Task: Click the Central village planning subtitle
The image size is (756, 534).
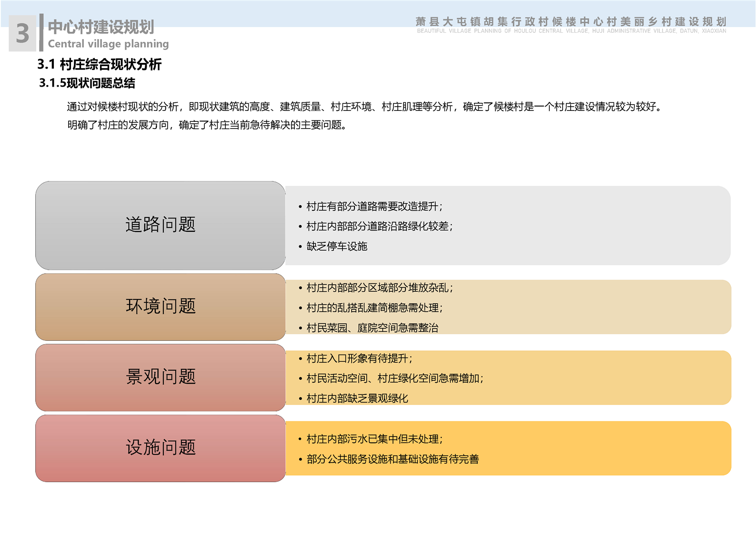Action: tap(108, 44)
